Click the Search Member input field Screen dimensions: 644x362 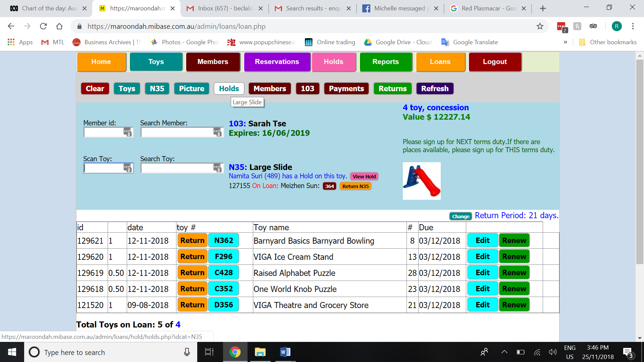[178, 132]
